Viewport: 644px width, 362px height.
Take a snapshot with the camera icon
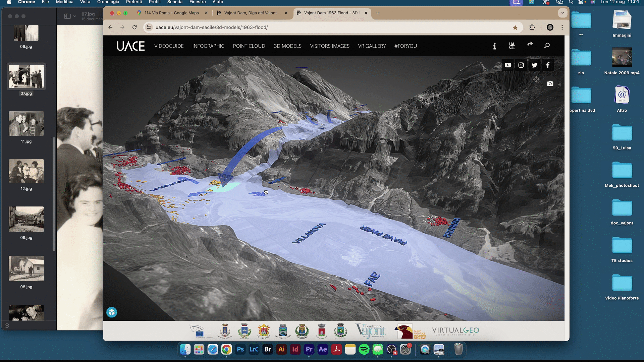click(550, 83)
